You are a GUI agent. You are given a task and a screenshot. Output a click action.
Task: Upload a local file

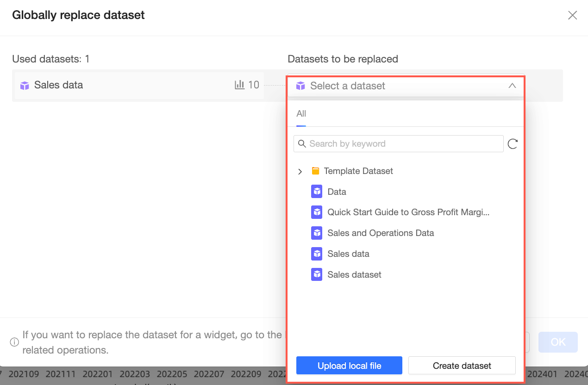click(x=349, y=366)
